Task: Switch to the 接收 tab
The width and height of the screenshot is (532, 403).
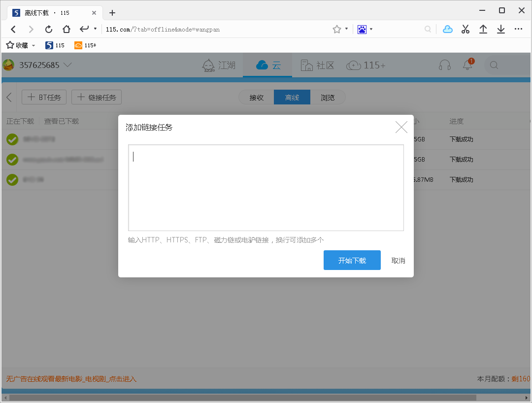Action: coord(257,98)
